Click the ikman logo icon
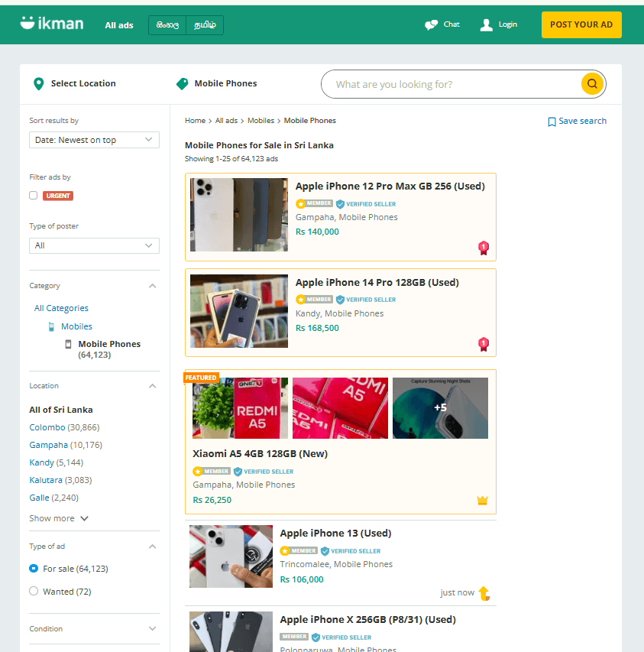Screen dimensions: 644x652 click(28, 24)
